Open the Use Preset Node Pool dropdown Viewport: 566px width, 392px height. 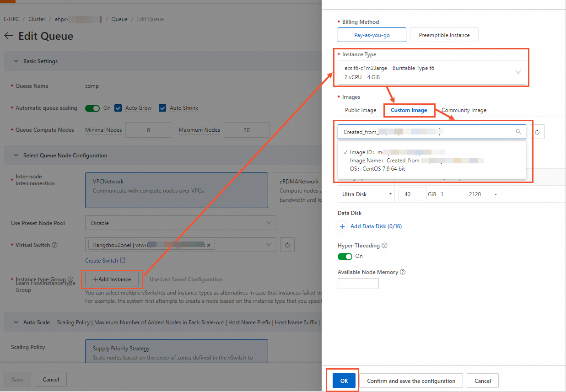pos(181,223)
